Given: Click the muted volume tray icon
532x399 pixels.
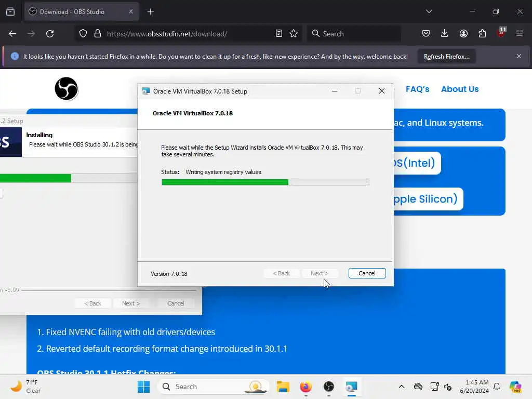Looking at the screenshot, I should click(448, 387).
